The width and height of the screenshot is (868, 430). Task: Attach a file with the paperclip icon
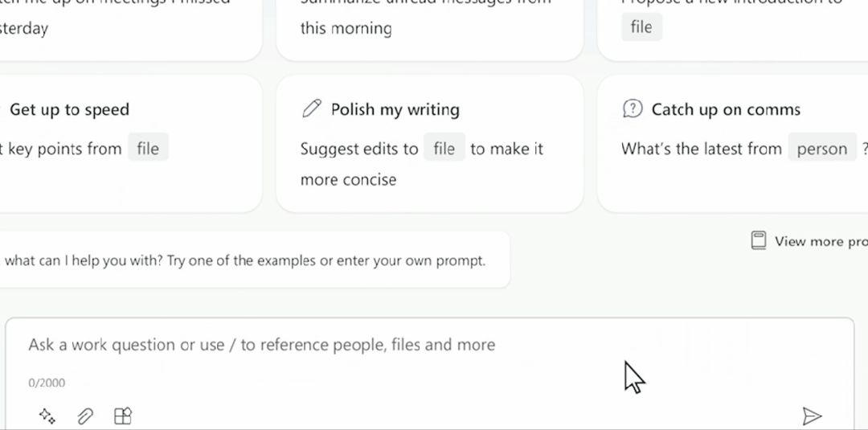click(x=85, y=416)
